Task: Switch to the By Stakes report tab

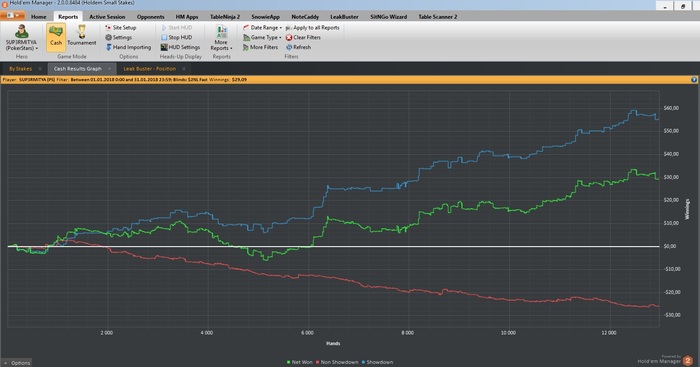Action: tap(20, 69)
